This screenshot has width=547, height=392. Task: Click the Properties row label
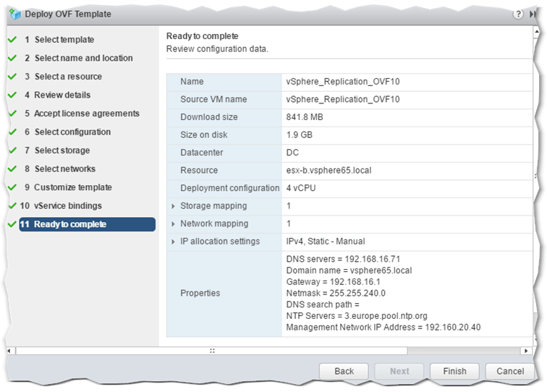click(x=200, y=294)
